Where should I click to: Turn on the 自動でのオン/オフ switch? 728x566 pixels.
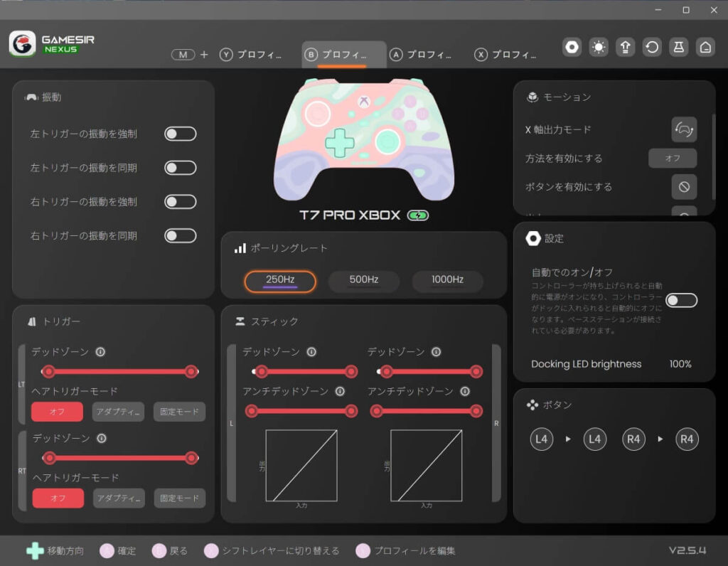click(x=681, y=300)
